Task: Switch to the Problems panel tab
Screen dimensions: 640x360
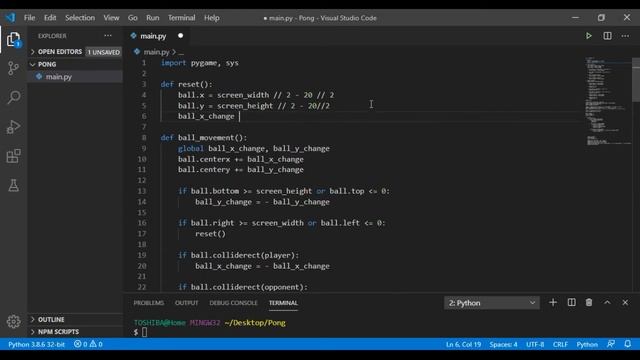Action: tap(149, 303)
